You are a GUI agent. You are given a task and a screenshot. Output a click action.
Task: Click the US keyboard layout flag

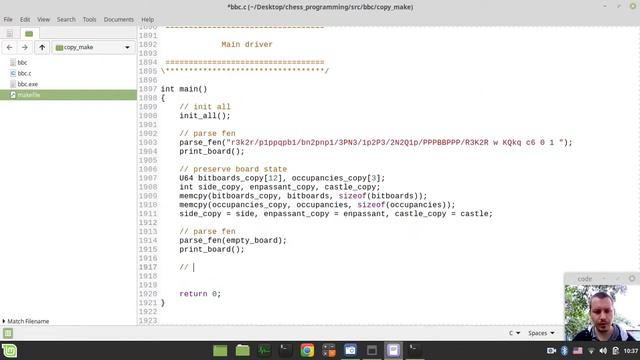click(x=578, y=351)
